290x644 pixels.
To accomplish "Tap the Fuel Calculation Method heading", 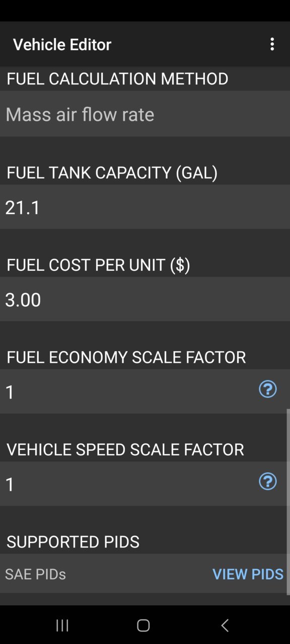I will (117, 78).
